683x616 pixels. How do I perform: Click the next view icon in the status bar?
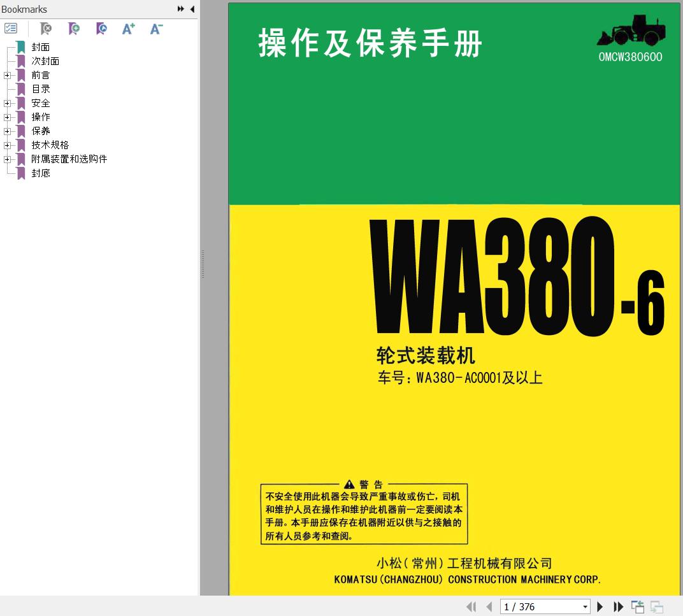(657, 606)
